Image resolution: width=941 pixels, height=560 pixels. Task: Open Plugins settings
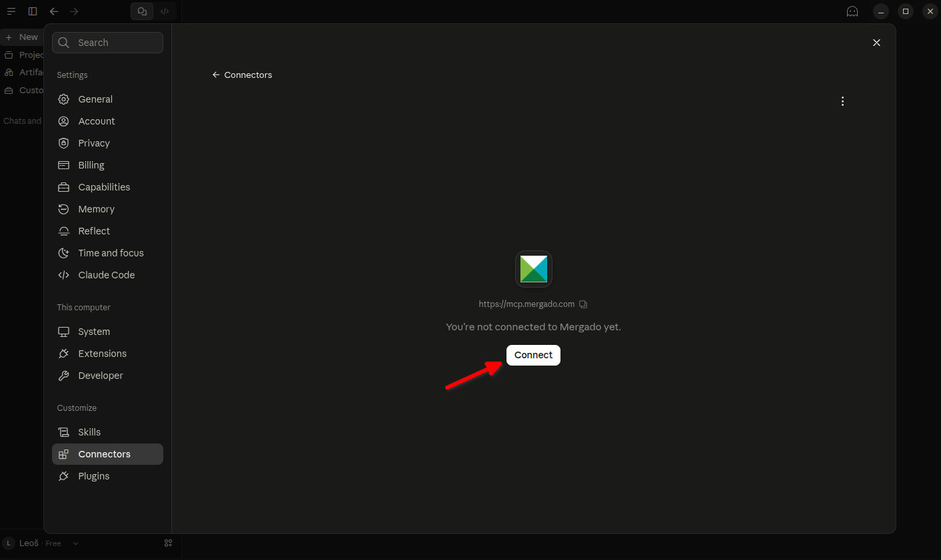107,476
